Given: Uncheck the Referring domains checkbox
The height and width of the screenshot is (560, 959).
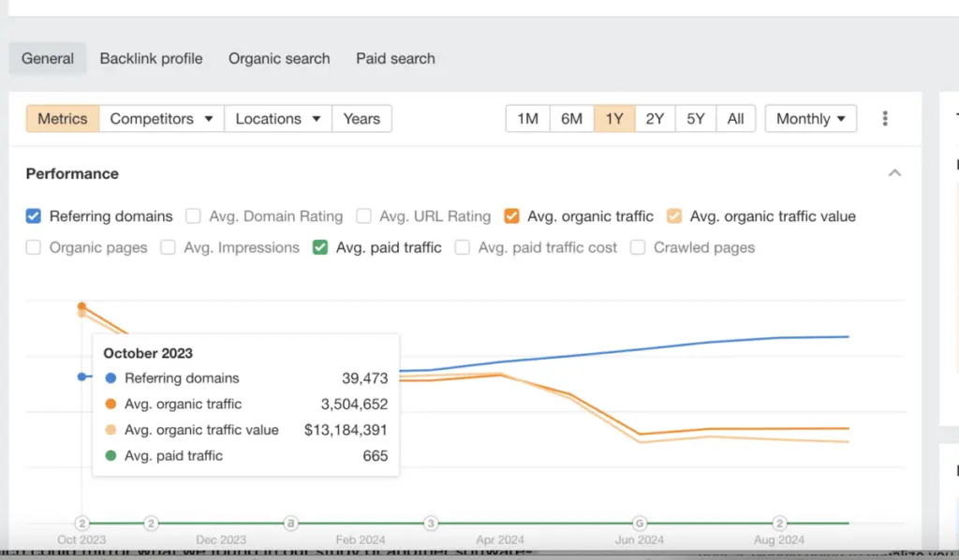Looking at the screenshot, I should point(34,216).
